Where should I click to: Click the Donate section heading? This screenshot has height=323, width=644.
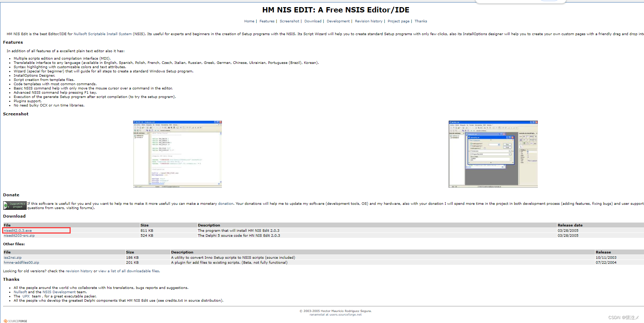(11, 195)
